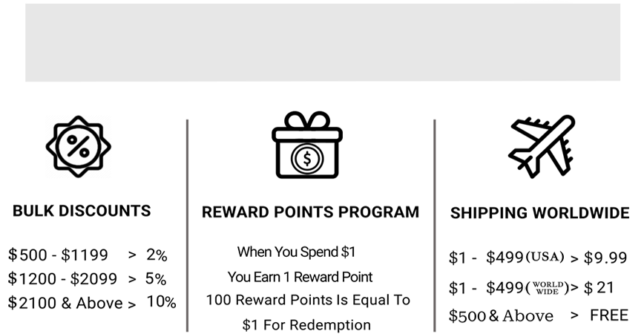Click the WORLD WIDE label in shipping row

548,288
